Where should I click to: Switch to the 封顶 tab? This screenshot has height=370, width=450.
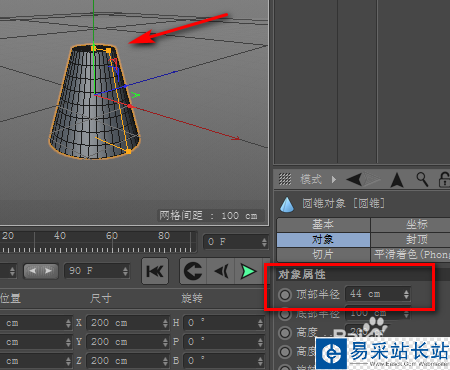pos(411,239)
